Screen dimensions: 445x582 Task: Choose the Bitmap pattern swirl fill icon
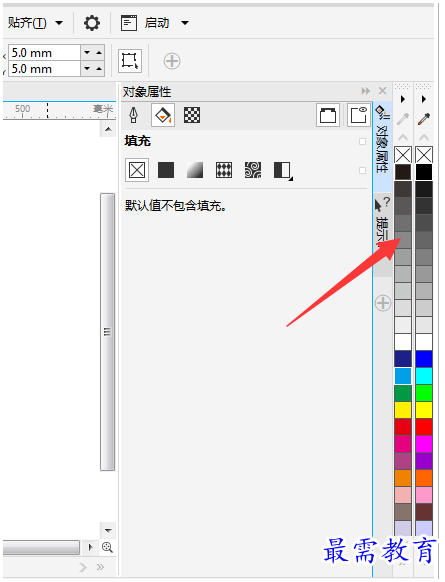(x=253, y=170)
